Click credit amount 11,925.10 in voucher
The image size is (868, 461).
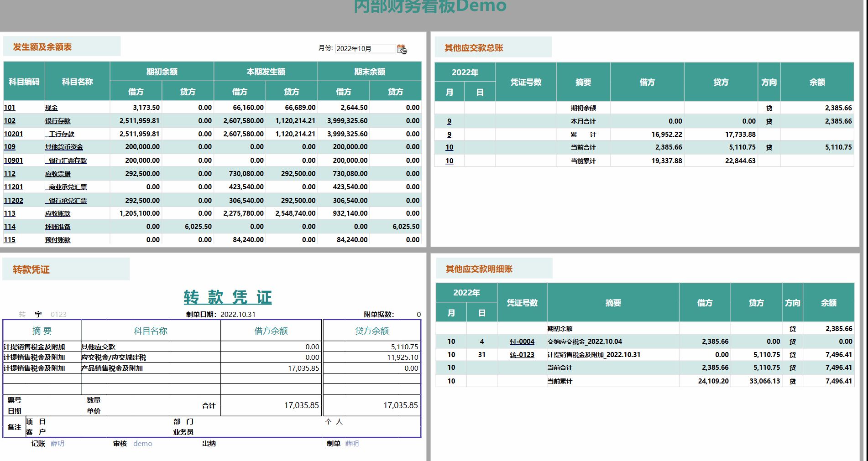click(x=403, y=357)
